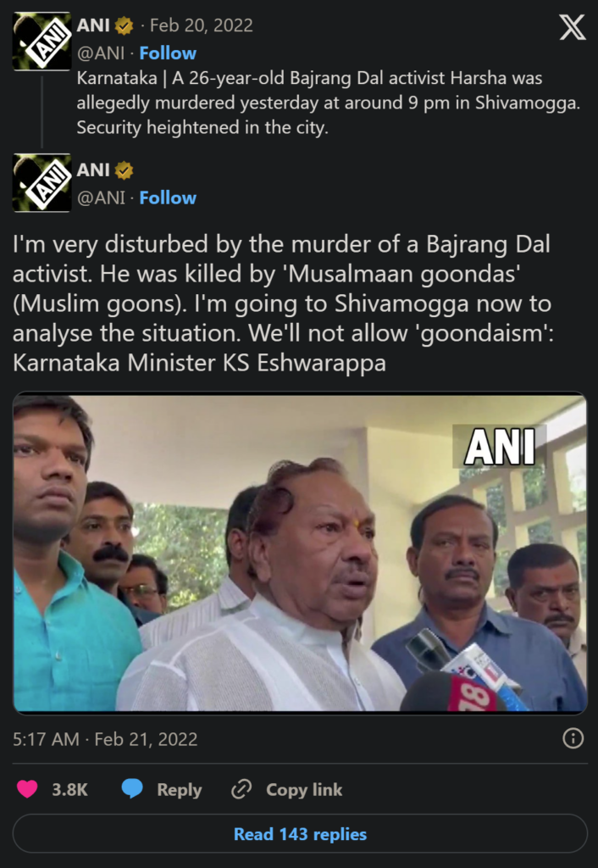598x868 pixels.
Task: Click the Reply text label
Action: click(x=180, y=789)
